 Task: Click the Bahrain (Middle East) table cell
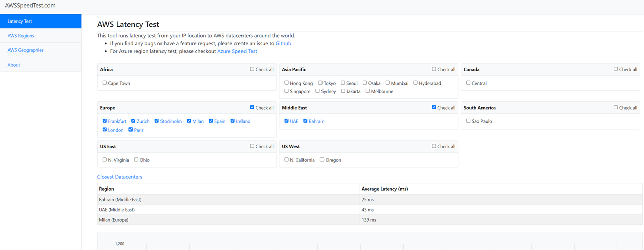coord(228,199)
